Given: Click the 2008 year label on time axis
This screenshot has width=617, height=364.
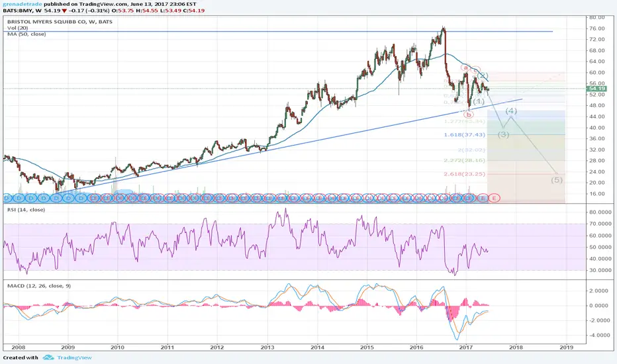Looking at the screenshot, I should click(x=18, y=347).
